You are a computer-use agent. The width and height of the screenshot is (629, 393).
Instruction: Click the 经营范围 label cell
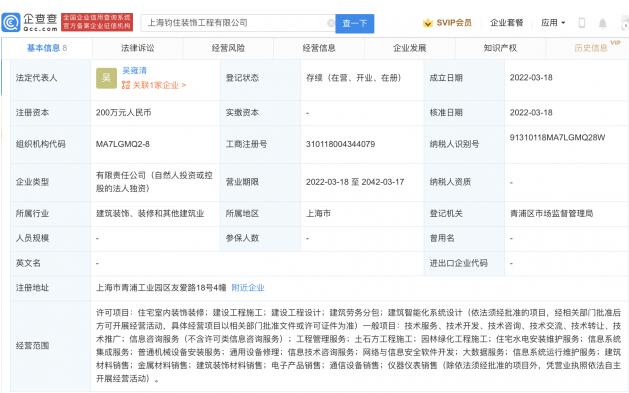tap(51, 345)
